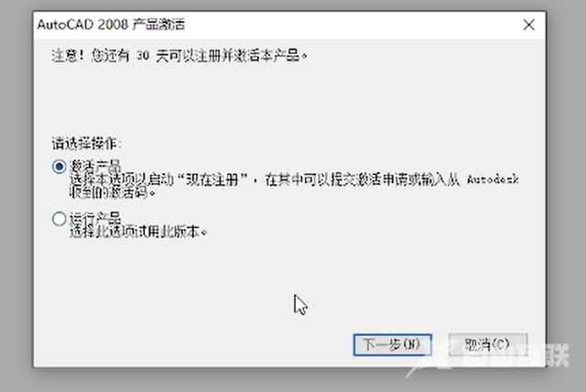Click the trial description 选择此选项试用此版本

[138, 232]
